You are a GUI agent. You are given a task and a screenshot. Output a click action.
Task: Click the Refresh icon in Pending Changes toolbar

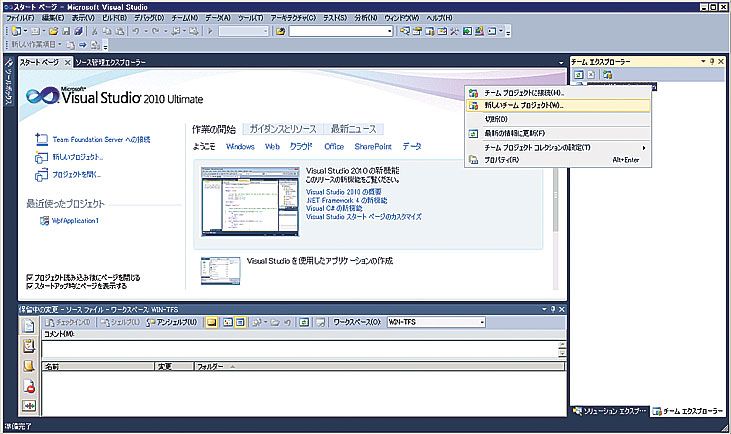[x=304, y=322]
